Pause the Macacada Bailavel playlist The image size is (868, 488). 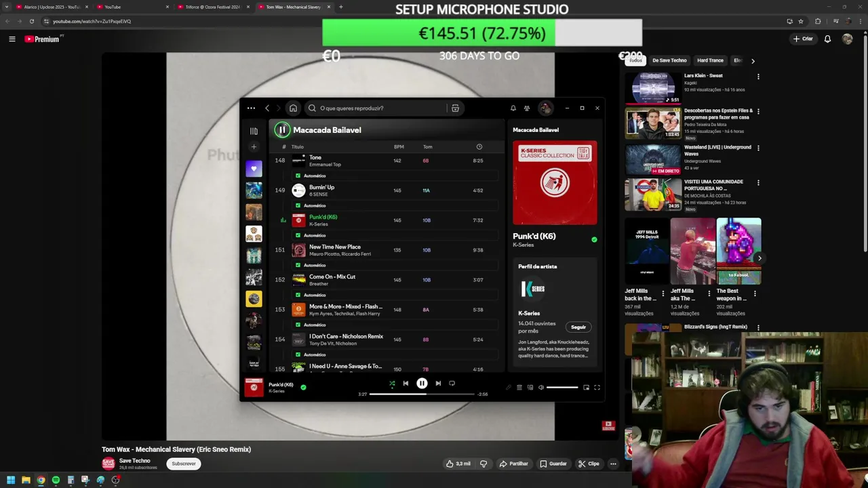click(282, 129)
